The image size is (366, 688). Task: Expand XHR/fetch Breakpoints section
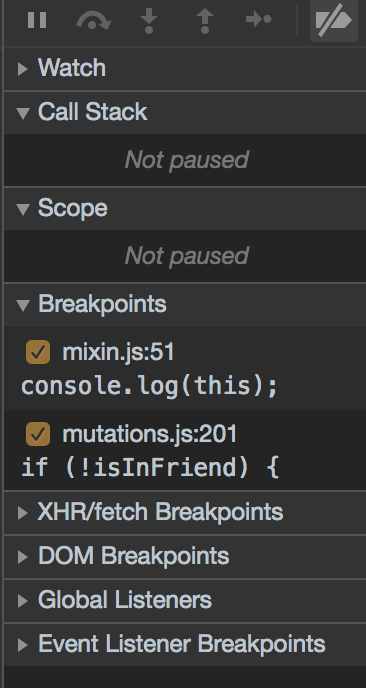[22, 512]
